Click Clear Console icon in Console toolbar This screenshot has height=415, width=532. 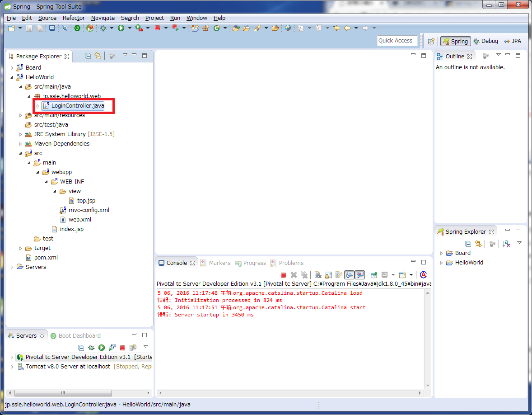point(317,275)
